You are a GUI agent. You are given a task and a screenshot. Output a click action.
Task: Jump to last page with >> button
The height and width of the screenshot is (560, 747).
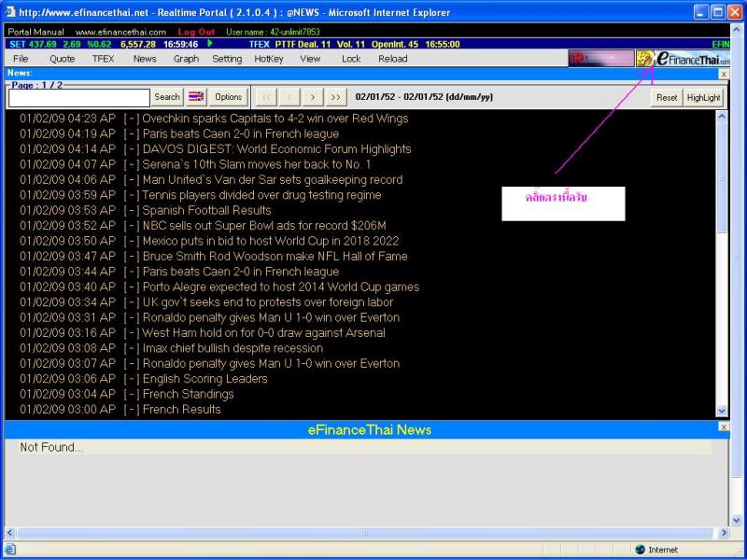pyautogui.click(x=335, y=97)
